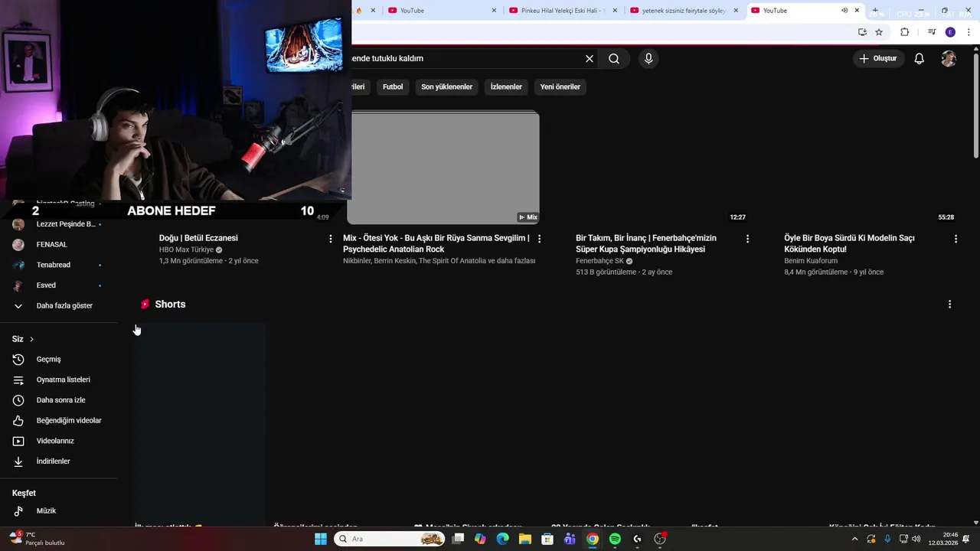The width and height of the screenshot is (980, 551).
Task: Click the magnifier search button
Action: 614,59
